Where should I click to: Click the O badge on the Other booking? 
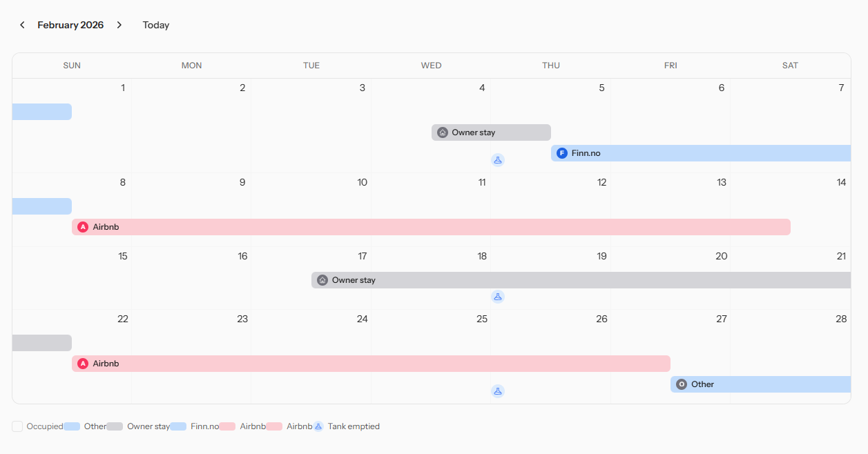click(682, 384)
